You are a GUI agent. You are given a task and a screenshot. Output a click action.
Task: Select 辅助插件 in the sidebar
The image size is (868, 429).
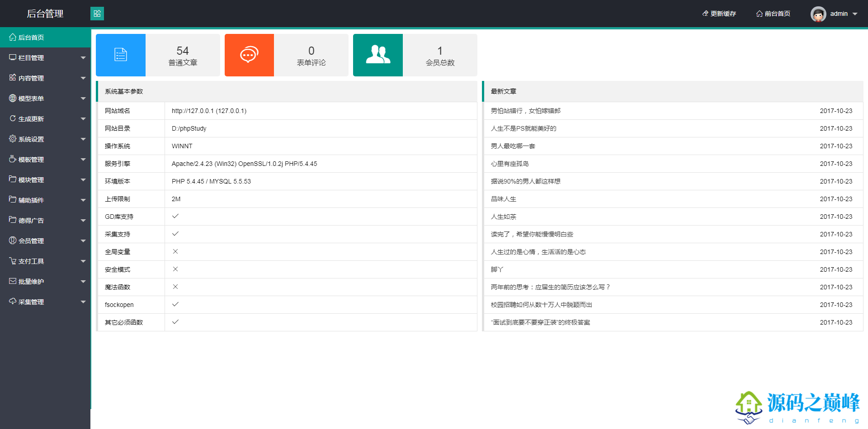[x=45, y=200]
